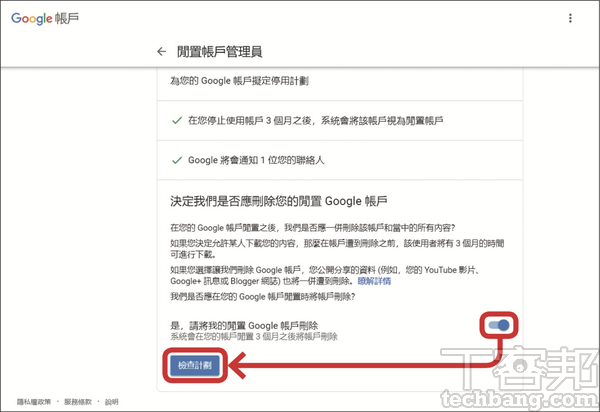Select the 'Google 將會通知 1 位您的聯絡人' row

point(340,160)
